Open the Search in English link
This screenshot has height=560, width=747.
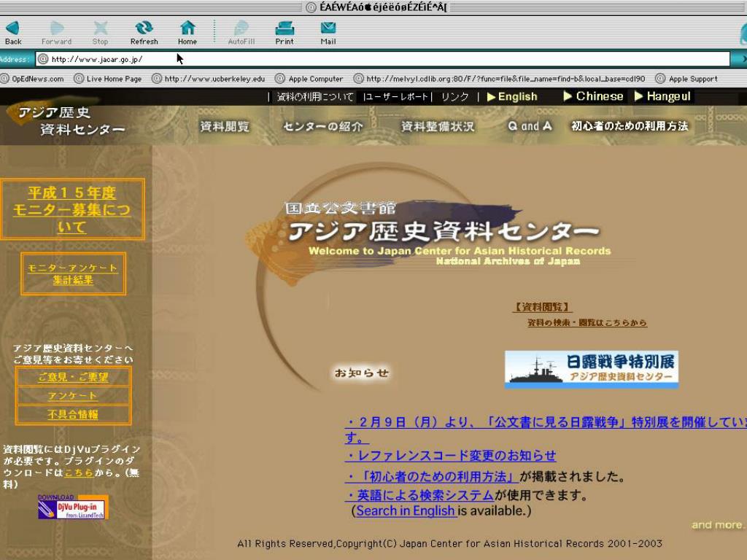(406, 510)
